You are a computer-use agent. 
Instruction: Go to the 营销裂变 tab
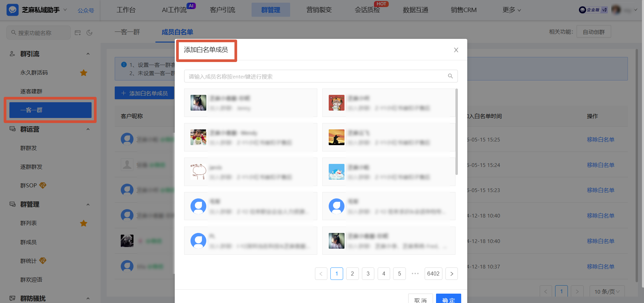point(319,10)
